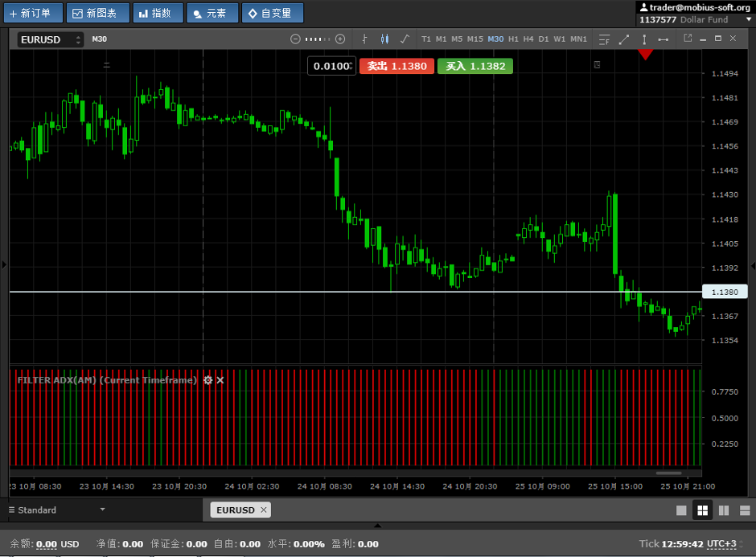Select the trend line drawing tool
756x557 pixels.
(624, 39)
